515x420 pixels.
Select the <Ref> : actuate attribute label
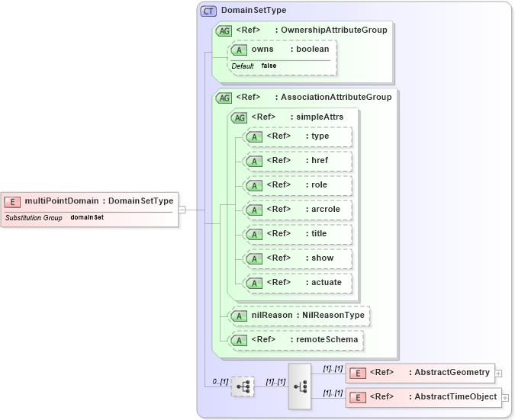(304, 282)
